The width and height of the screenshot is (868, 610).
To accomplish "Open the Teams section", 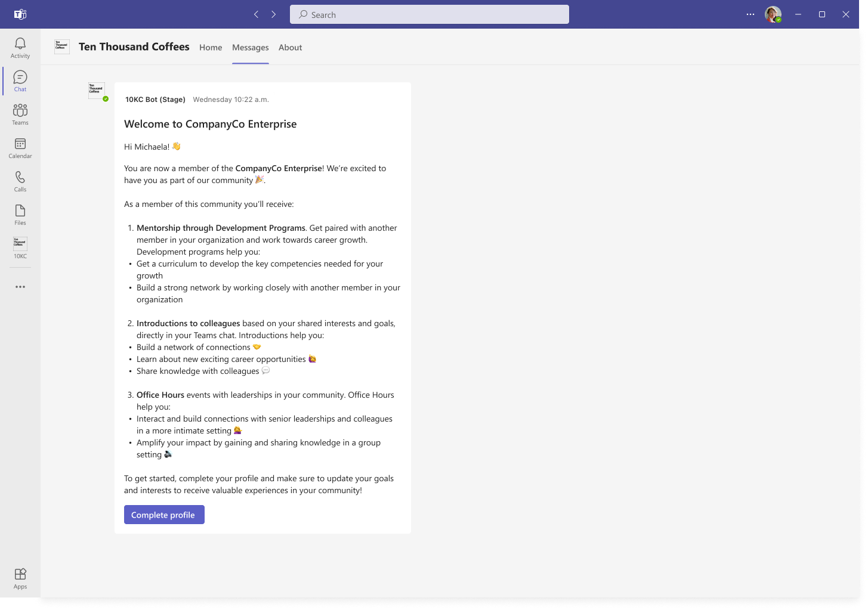I will tap(20, 114).
